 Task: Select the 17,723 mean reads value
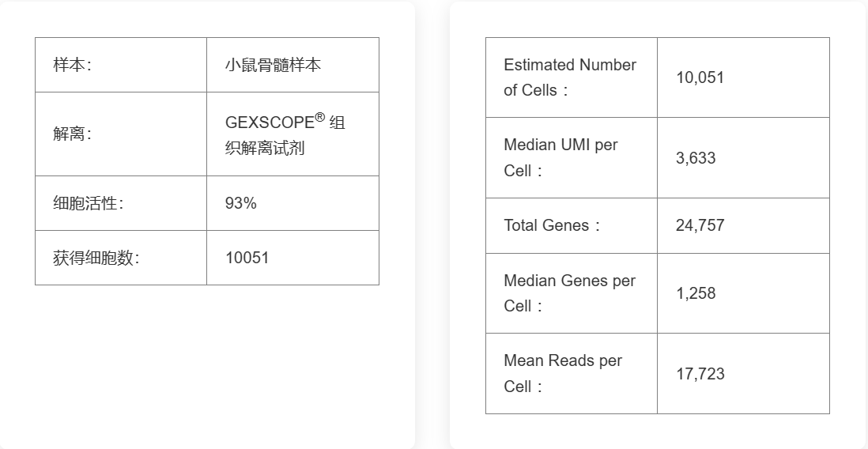(x=700, y=374)
